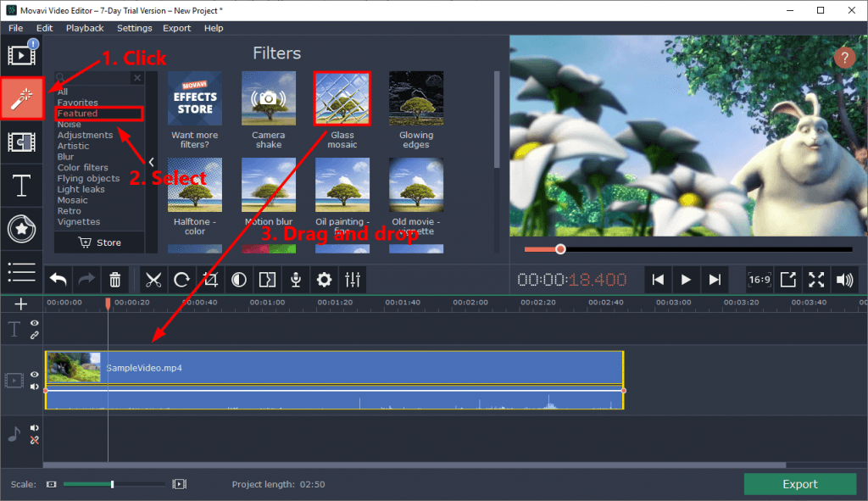
Task: Click the Rotate icon on the toolbar
Action: pos(182,280)
